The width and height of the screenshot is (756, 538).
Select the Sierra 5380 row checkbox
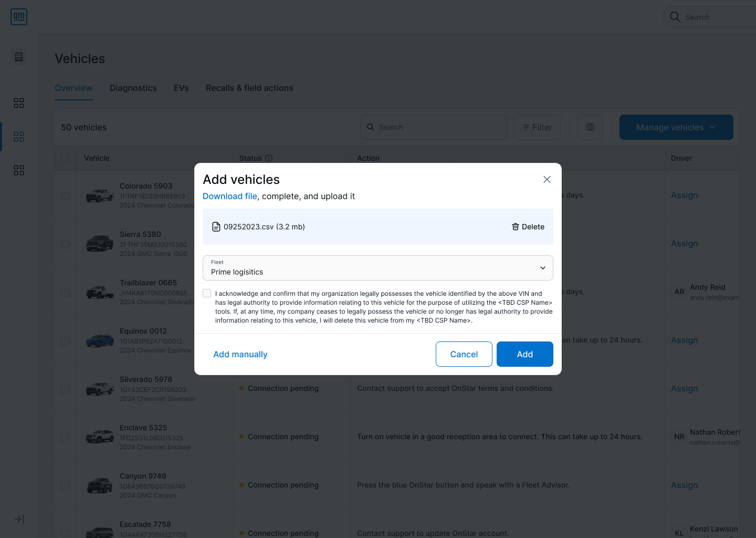tap(65, 244)
